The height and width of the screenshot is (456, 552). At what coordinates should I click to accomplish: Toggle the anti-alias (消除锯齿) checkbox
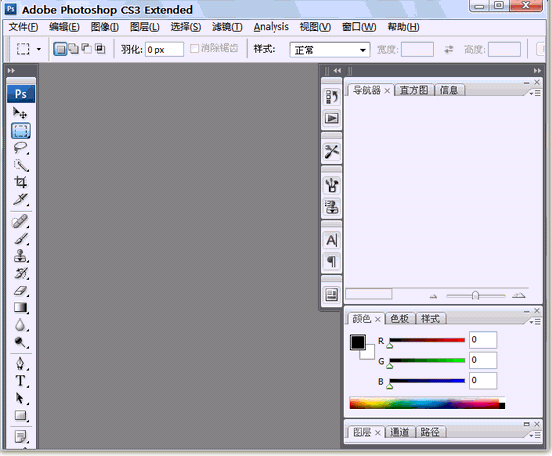pos(194,49)
